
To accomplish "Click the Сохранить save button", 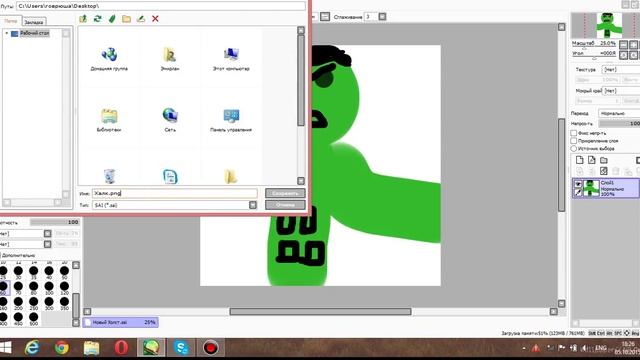I will point(285,193).
